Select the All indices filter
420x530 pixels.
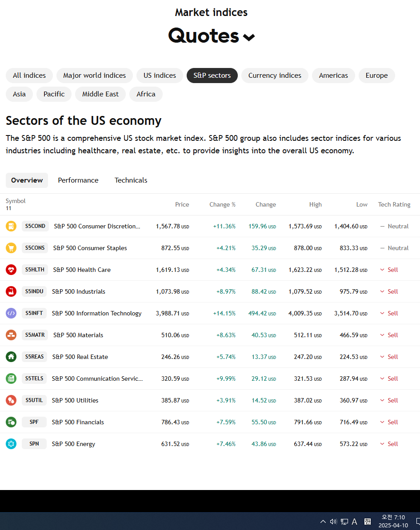point(29,76)
